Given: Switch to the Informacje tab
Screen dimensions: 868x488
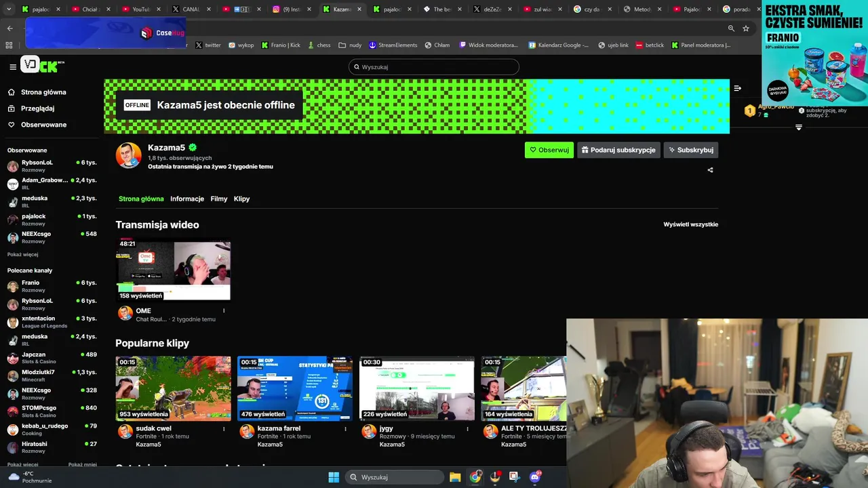Looking at the screenshot, I should (187, 199).
